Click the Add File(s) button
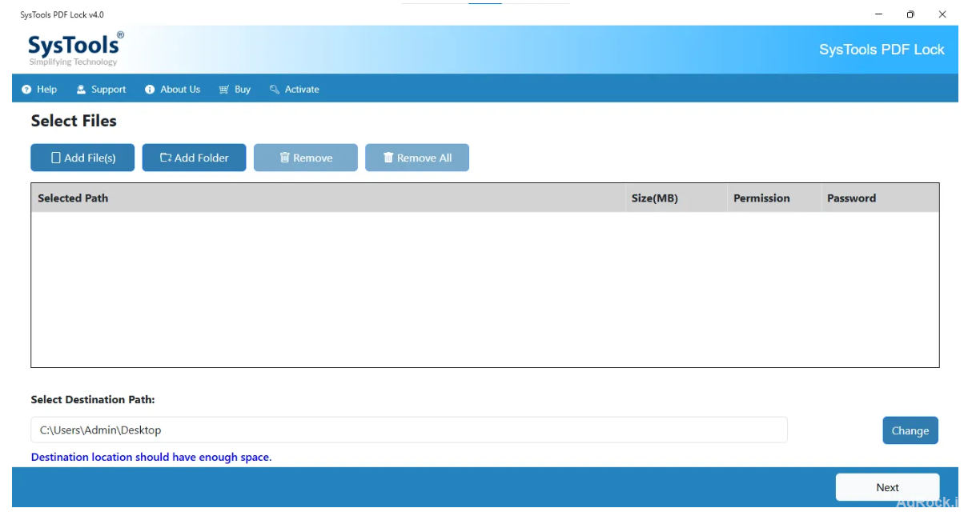The height and width of the screenshot is (520, 980). coord(82,158)
